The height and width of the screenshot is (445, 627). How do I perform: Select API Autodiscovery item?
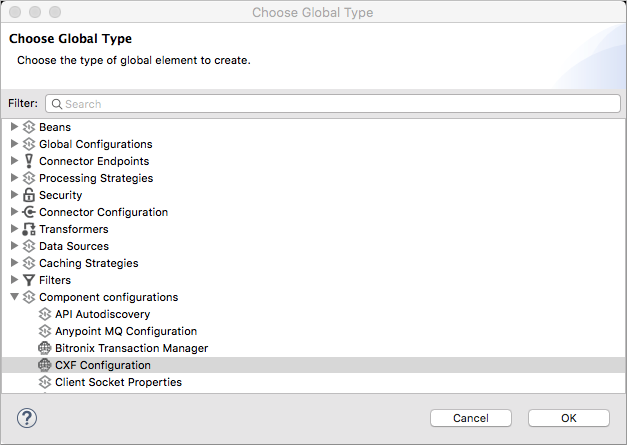(x=102, y=314)
